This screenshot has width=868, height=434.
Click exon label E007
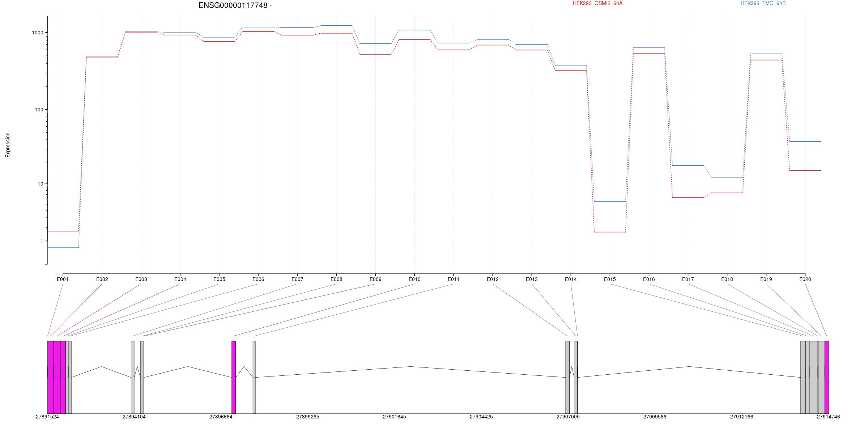point(297,279)
